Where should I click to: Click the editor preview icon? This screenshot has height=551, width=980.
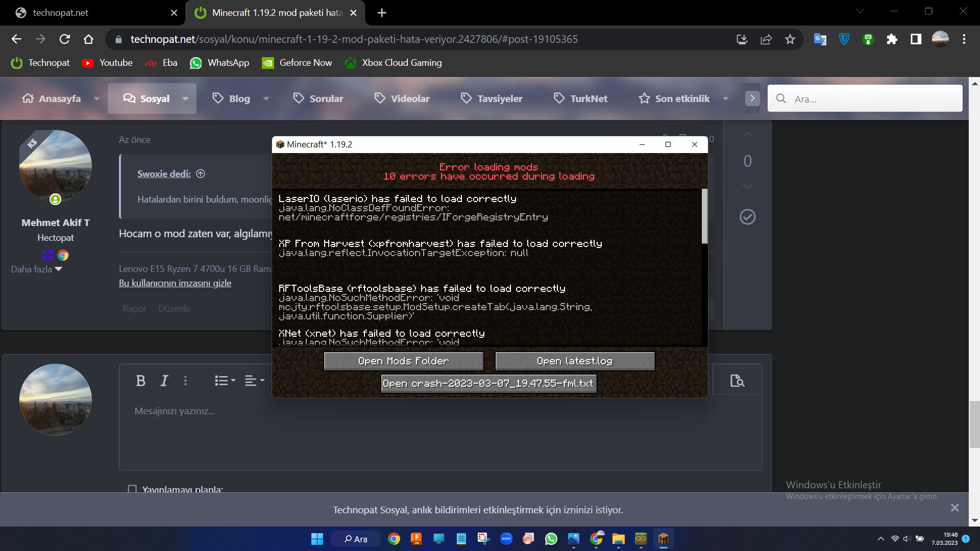coord(737,381)
